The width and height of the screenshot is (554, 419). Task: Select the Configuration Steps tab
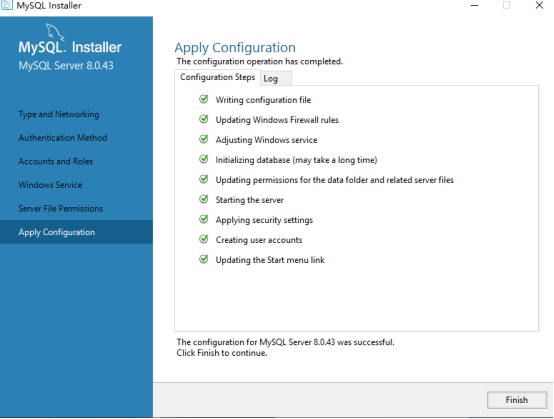click(217, 77)
